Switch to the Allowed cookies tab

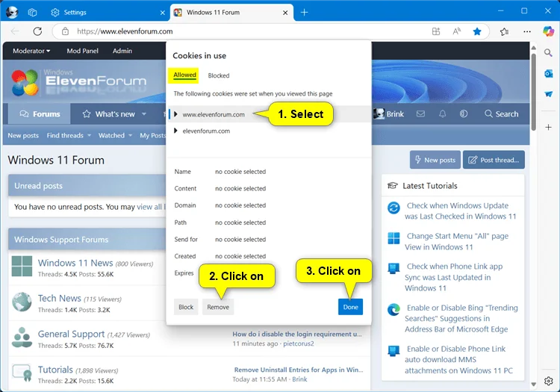(184, 75)
